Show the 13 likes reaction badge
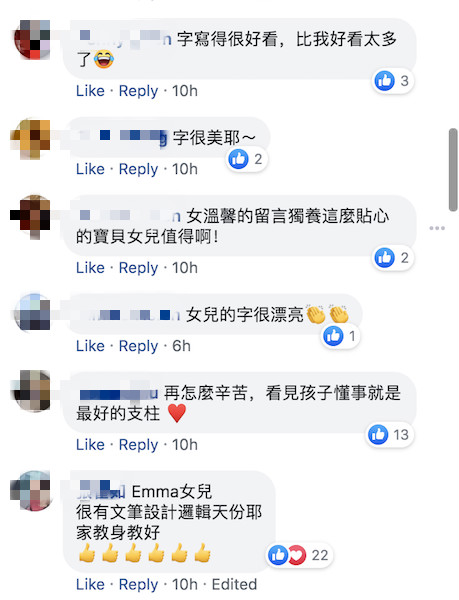Viewport: 459px width, 600px height. pos(389,435)
